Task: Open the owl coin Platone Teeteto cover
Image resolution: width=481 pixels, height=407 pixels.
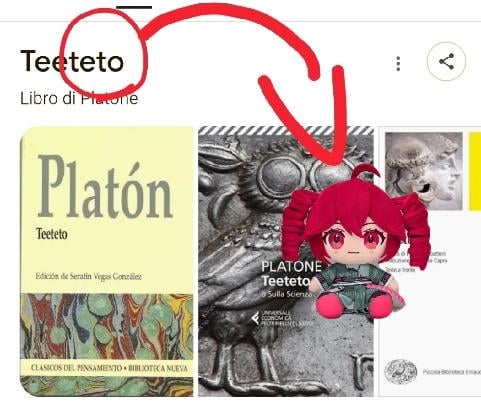Action: point(286,262)
